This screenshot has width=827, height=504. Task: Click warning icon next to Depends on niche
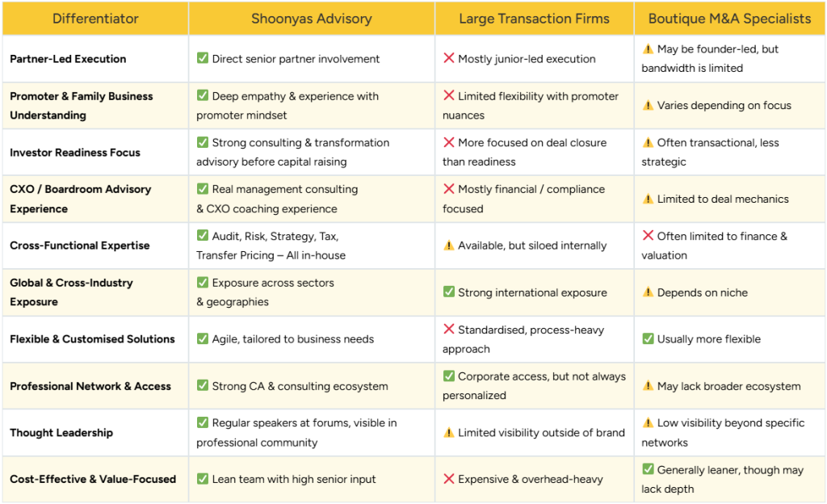pos(648,292)
